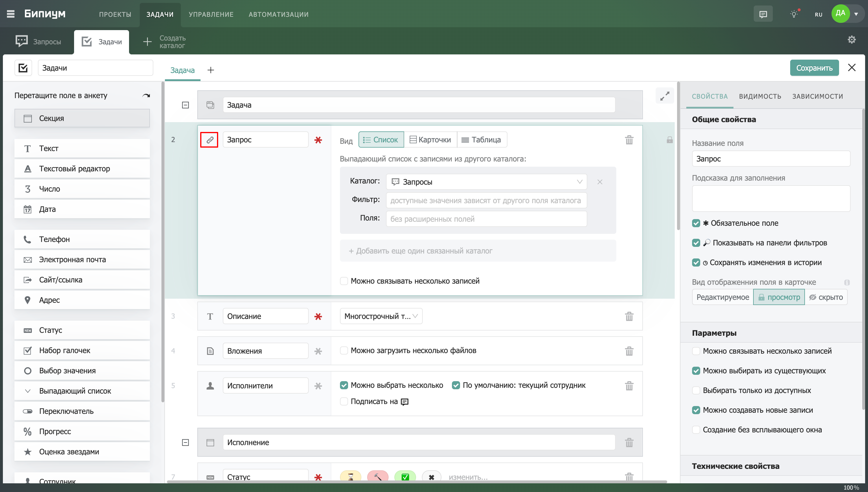Open catalog settings via the gear icon

point(852,40)
